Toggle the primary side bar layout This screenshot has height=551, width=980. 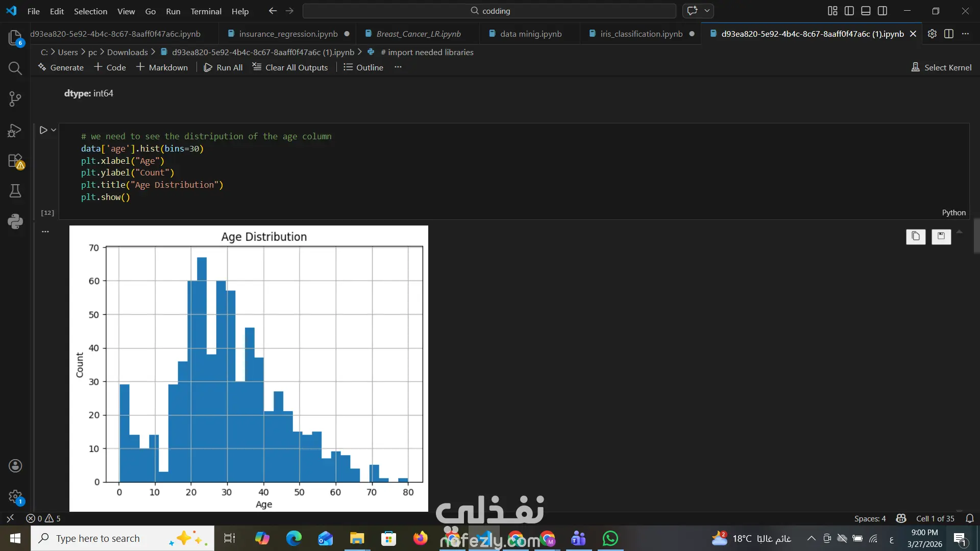pos(849,11)
